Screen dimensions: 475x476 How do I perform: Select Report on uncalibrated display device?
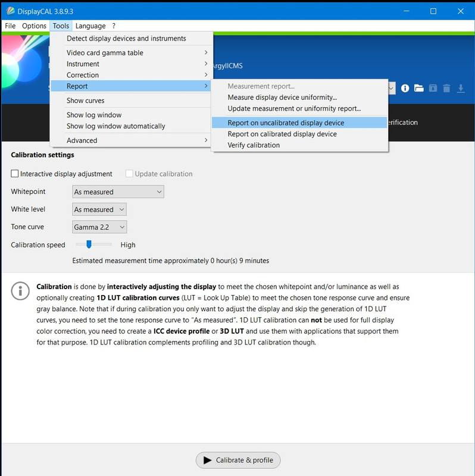299,123
